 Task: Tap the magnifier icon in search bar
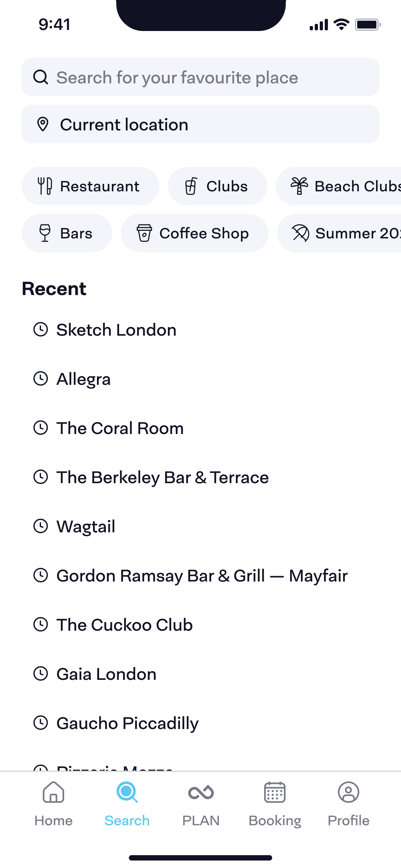[41, 77]
